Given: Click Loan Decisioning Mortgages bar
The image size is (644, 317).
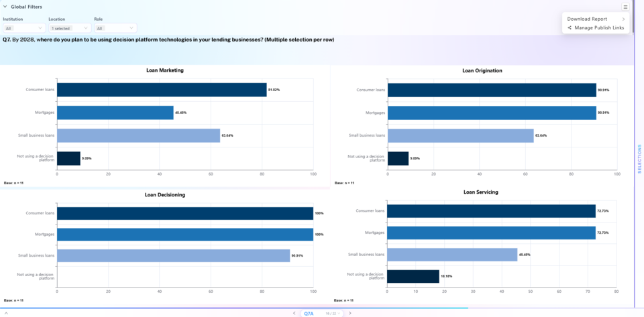Looking at the screenshot, I should click(x=185, y=235).
